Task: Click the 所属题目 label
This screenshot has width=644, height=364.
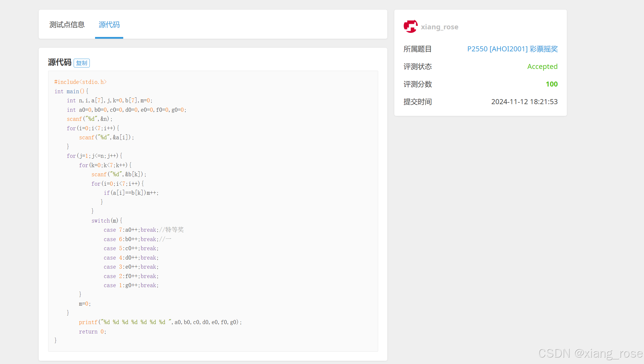Action: (417, 49)
